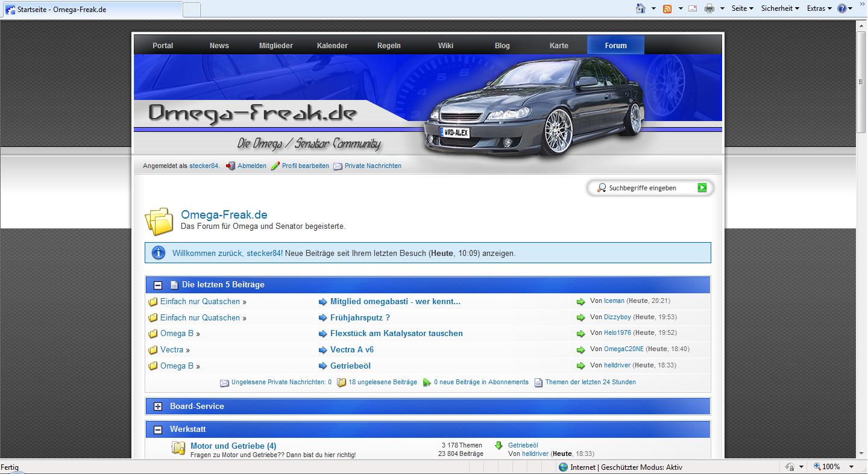Image resolution: width=868 pixels, height=474 pixels.
Task: Click green arrow next to Iceman post
Action: pyautogui.click(x=580, y=302)
